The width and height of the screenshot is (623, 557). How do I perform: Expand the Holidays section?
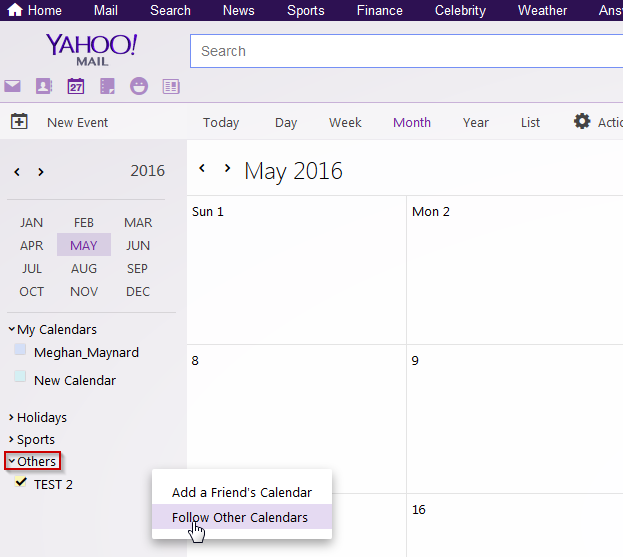pos(12,417)
